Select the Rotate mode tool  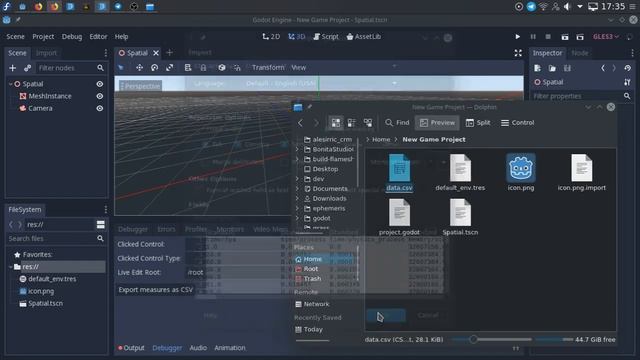[x=154, y=68]
